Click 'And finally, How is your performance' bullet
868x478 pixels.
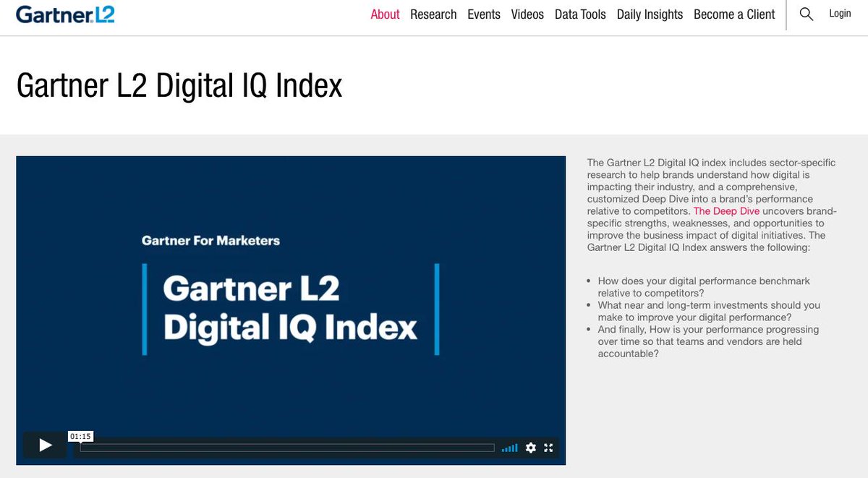click(708, 341)
